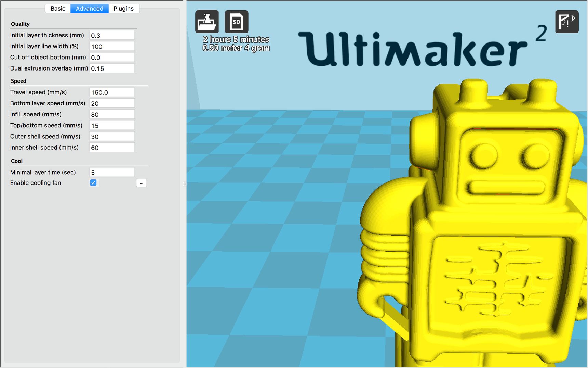Edit the Outer shell speed value
Viewport: 588px width, 368px height.
[x=112, y=136]
